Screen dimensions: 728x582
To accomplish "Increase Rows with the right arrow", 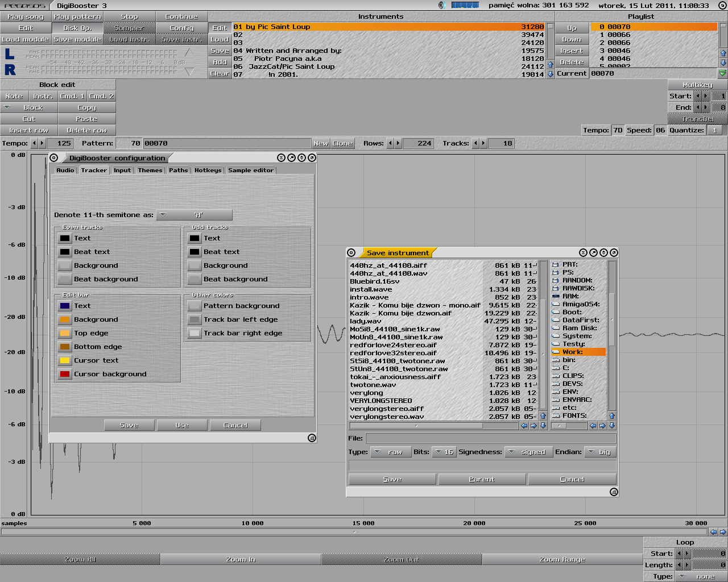I will point(398,143).
